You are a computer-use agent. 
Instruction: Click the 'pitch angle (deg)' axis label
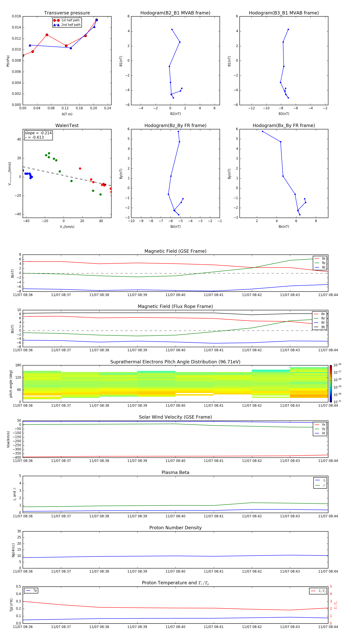tap(11, 384)
